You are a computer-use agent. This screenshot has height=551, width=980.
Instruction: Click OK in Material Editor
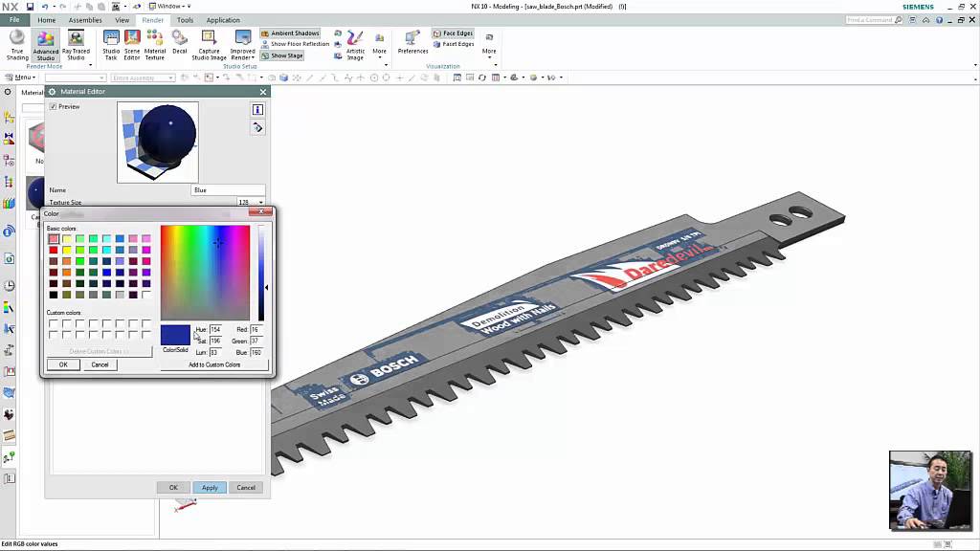click(x=173, y=487)
